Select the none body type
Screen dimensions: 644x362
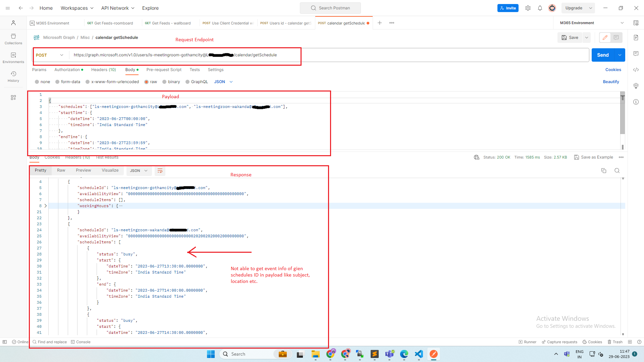pyautogui.click(x=42, y=82)
